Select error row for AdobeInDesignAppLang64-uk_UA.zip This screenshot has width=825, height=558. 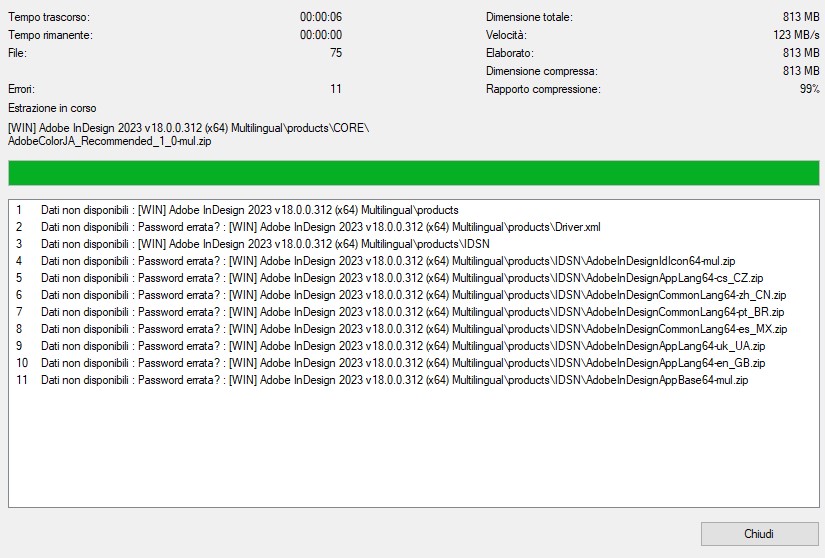(414, 346)
